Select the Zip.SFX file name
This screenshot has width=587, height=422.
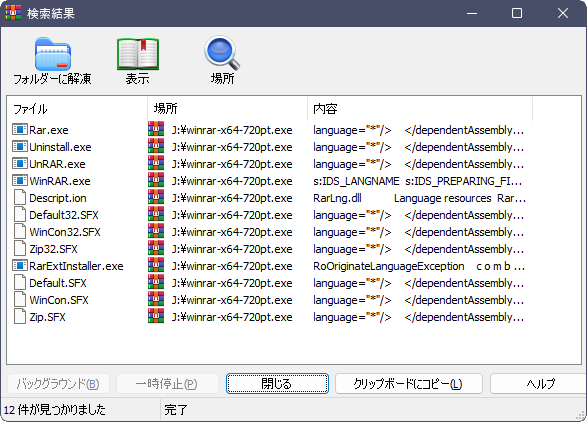click(47, 317)
